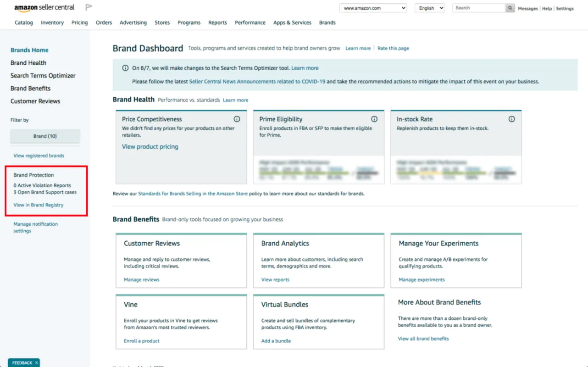Open Search Terms Optimizer in sidebar
The image size is (588, 367).
pyautogui.click(x=43, y=76)
